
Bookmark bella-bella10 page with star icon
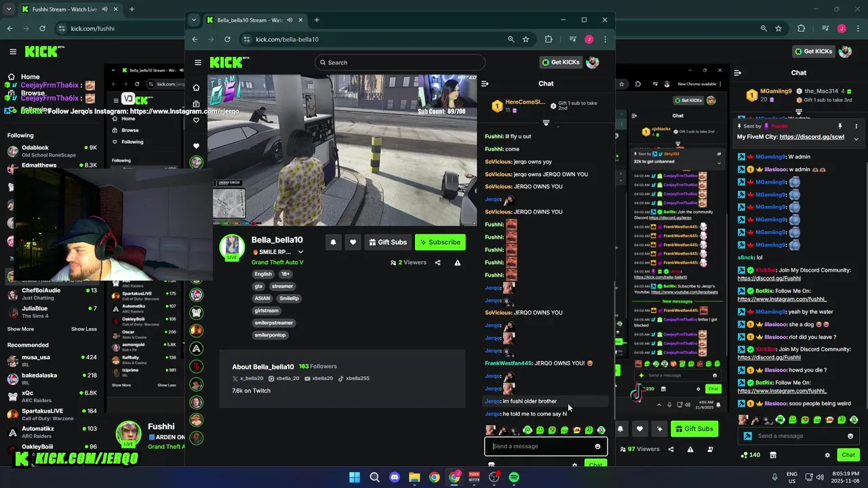(526, 39)
